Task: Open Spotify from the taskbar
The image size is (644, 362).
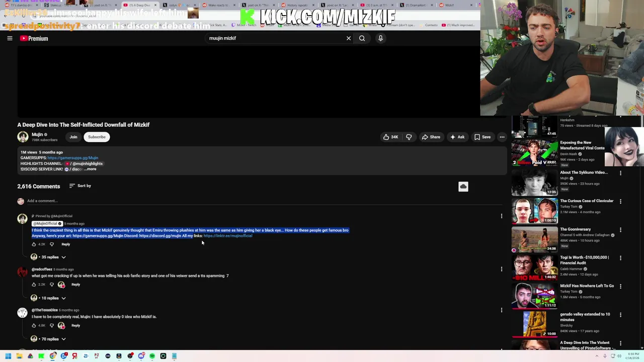Action: (x=152, y=356)
